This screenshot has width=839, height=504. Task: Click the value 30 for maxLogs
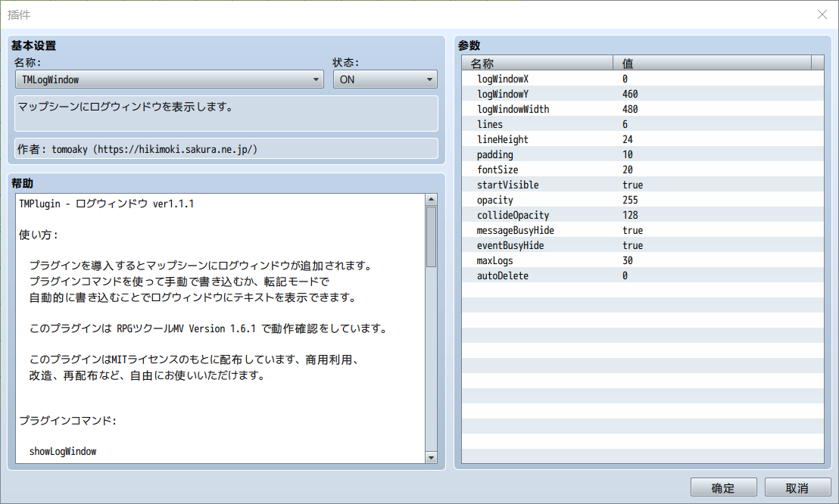[x=628, y=260]
